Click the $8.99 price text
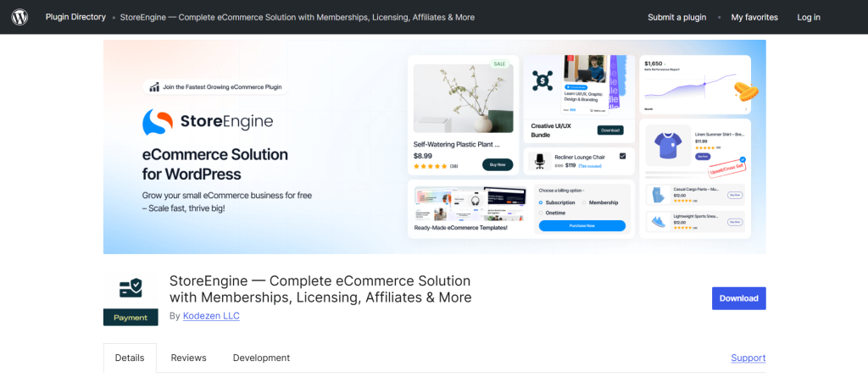This screenshot has height=377, width=868. pyautogui.click(x=424, y=156)
